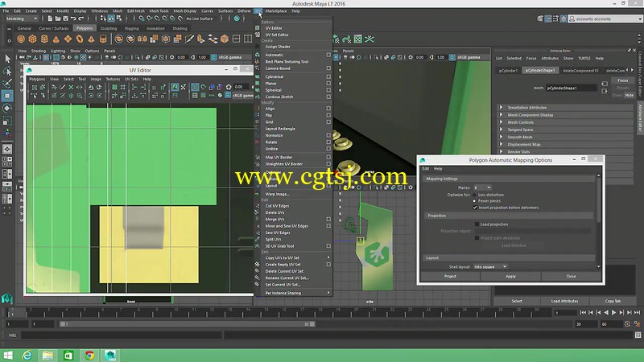644x362 pixels.
Task: Click the polygon cone shelf icon
Action: coord(56,39)
